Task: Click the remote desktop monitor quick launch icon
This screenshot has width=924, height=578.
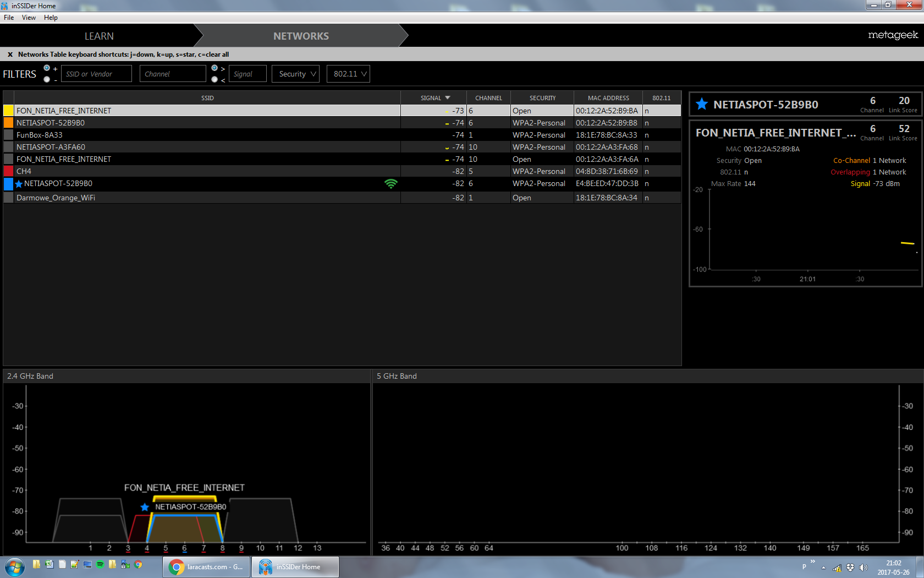Action: point(87,564)
